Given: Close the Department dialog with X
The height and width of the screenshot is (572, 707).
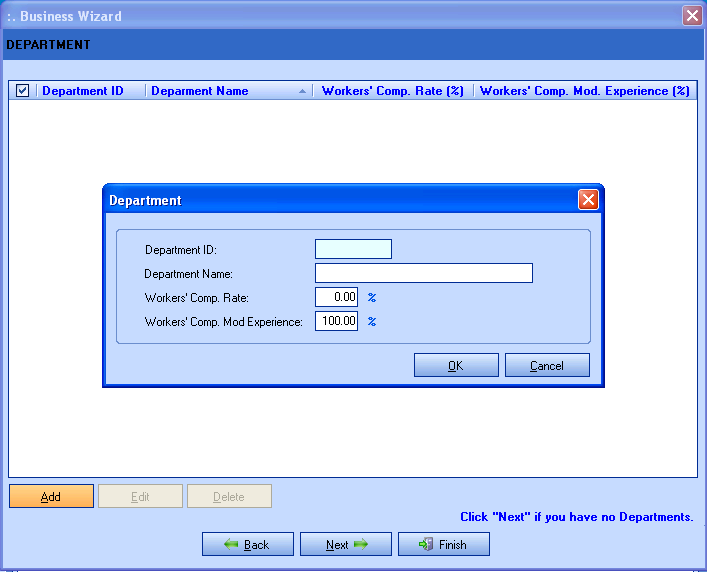Looking at the screenshot, I should (588, 200).
